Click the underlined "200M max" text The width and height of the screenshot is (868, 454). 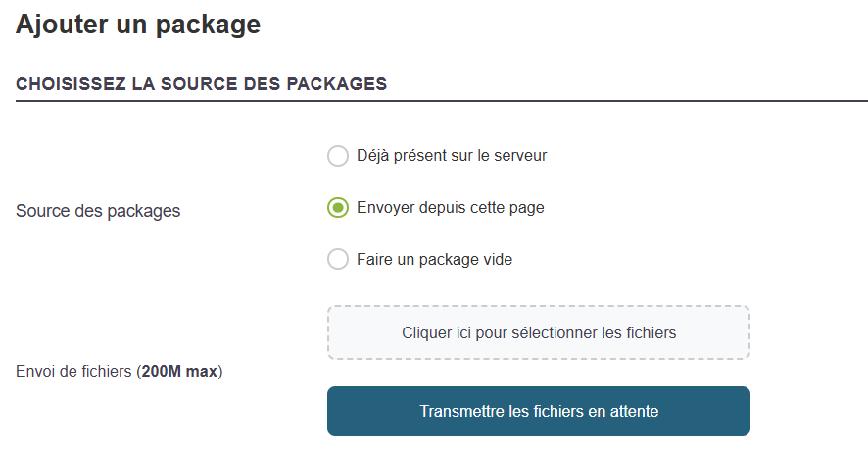(179, 373)
